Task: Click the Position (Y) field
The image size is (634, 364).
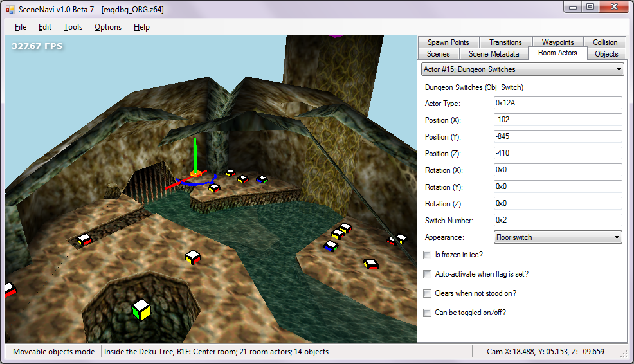Action: click(x=558, y=136)
